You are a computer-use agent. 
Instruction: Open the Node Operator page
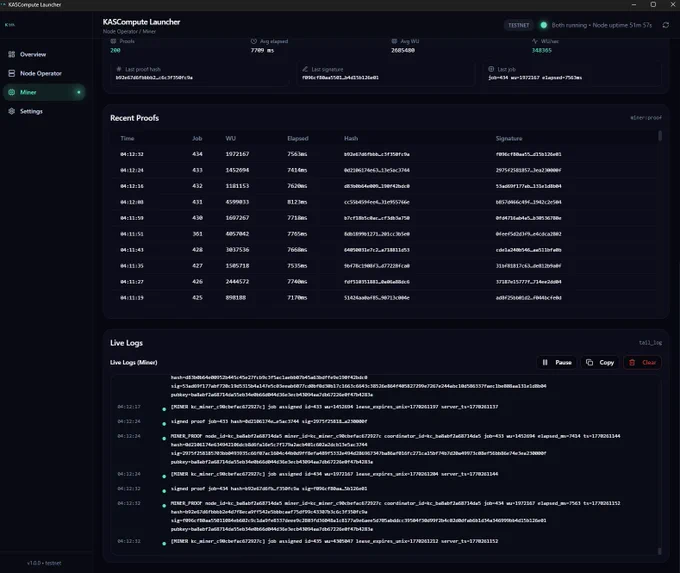pos(43,73)
